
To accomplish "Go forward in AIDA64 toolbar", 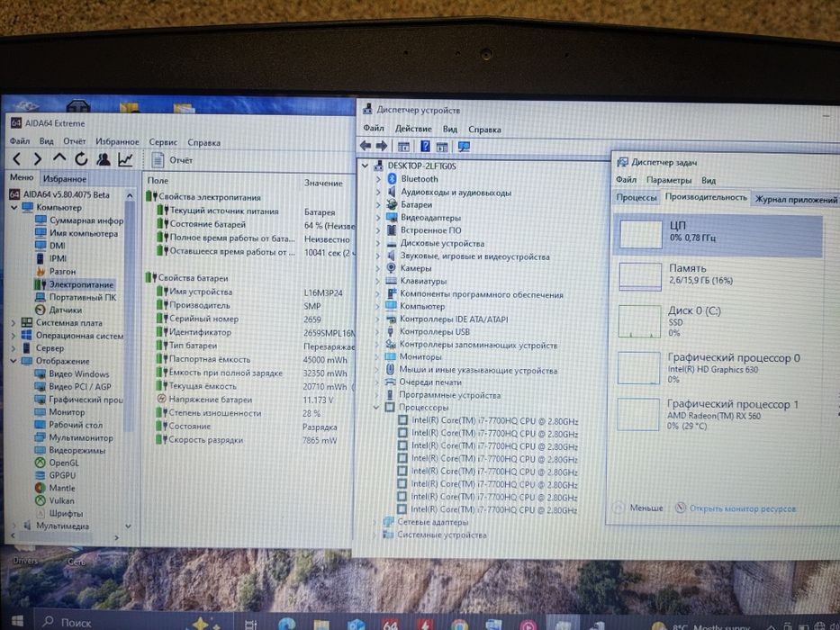I will tap(38, 159).
